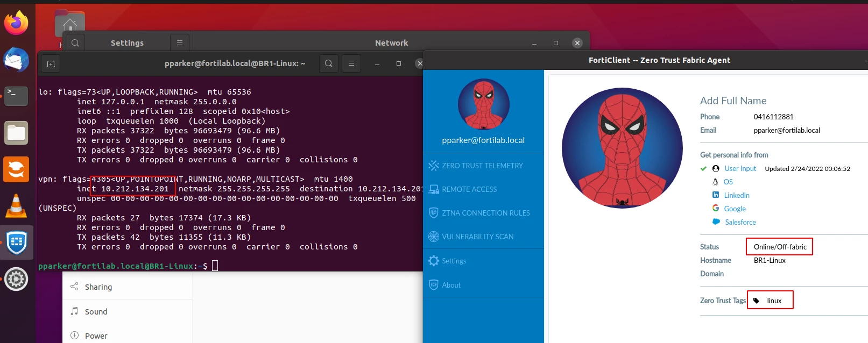Open FortiClient shield icon in dock
Viewport: 868px width, 343px height.
pos(16,242)
